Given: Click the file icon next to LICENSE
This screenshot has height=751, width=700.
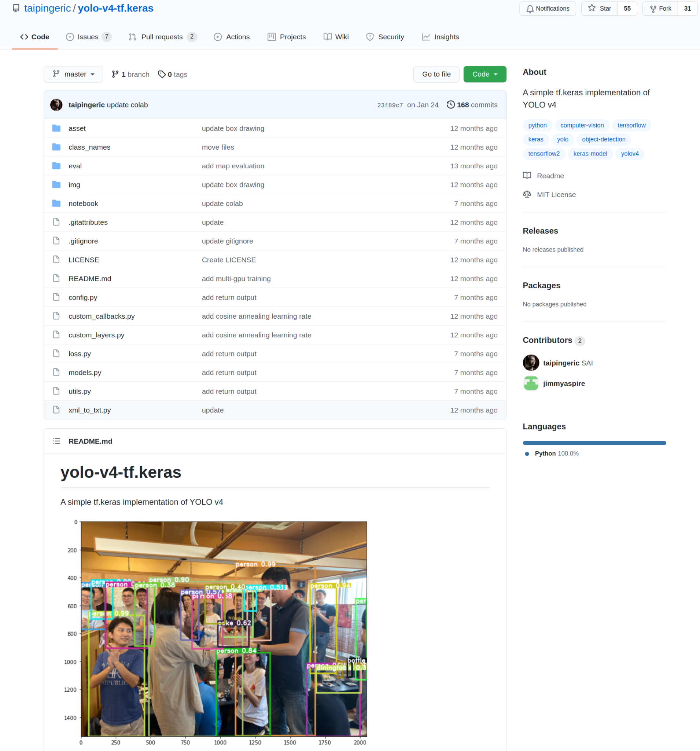Looking at the screenshot, I should pyautogui.click(x=56, y=260).
